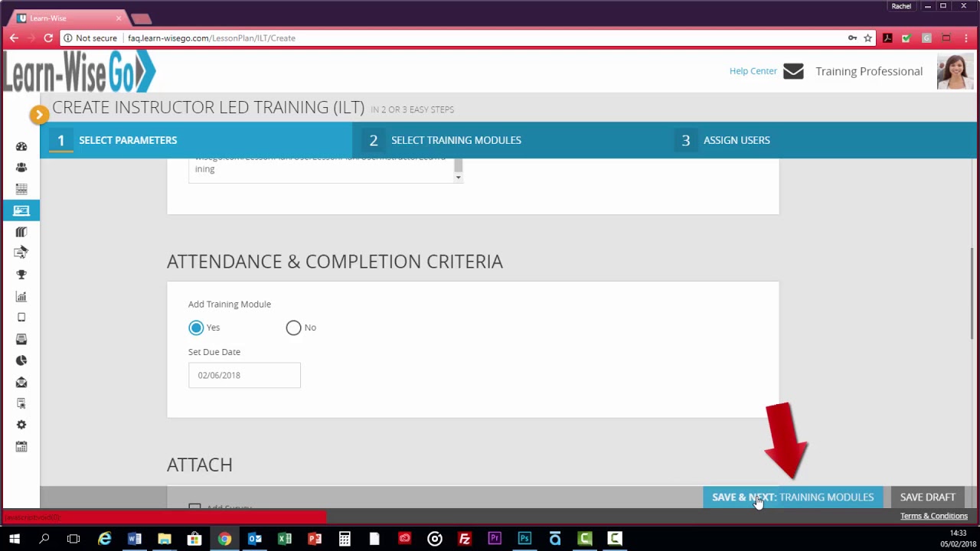This screenshot has height=551, width=980.
Task: Open the tablet device icon in sidebar
Action: coord(21,318)
